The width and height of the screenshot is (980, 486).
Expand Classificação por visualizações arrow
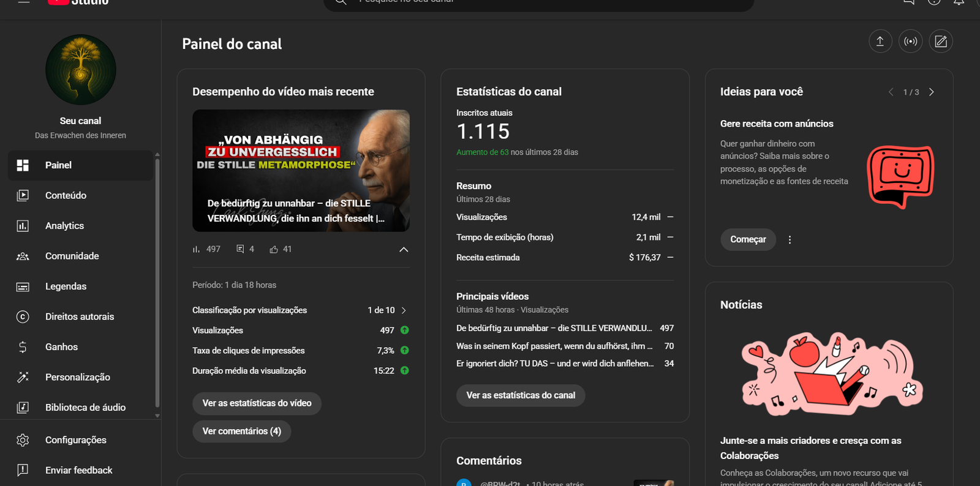click(404, 310)
